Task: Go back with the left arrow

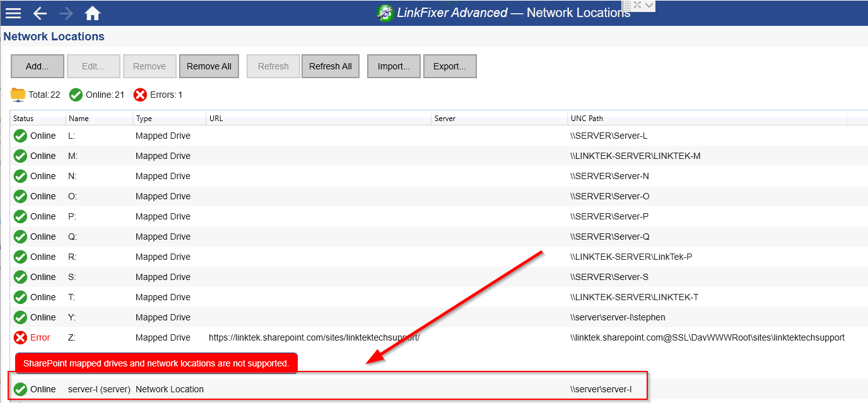Action: 40,13
